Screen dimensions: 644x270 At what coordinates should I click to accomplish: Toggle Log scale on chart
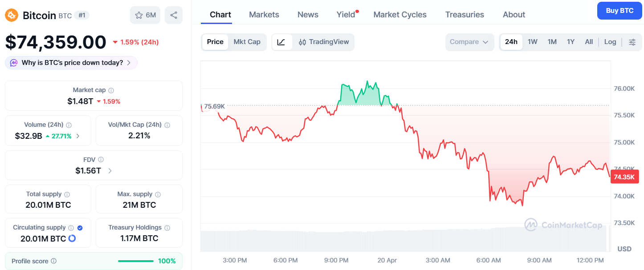[x=610, y=42]
